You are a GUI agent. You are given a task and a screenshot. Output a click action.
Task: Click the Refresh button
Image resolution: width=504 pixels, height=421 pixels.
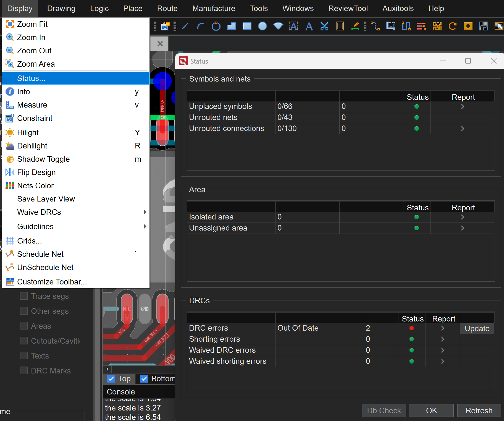tap(479, 410)
